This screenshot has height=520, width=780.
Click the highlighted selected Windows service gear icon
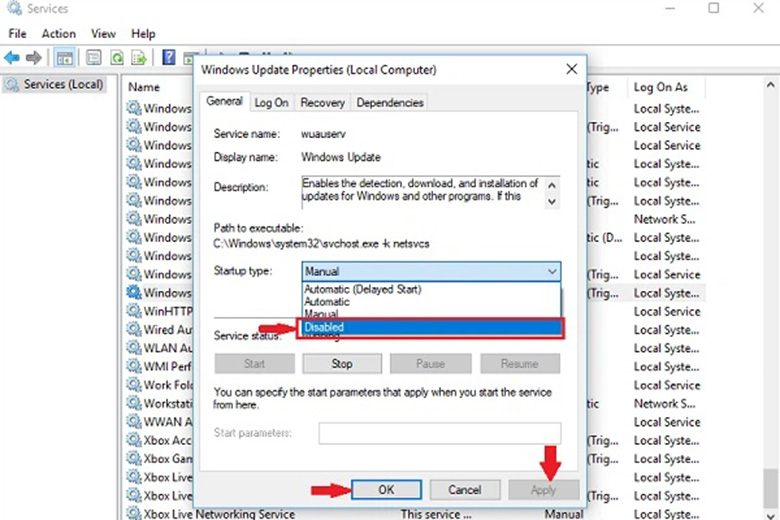(133, 293)
